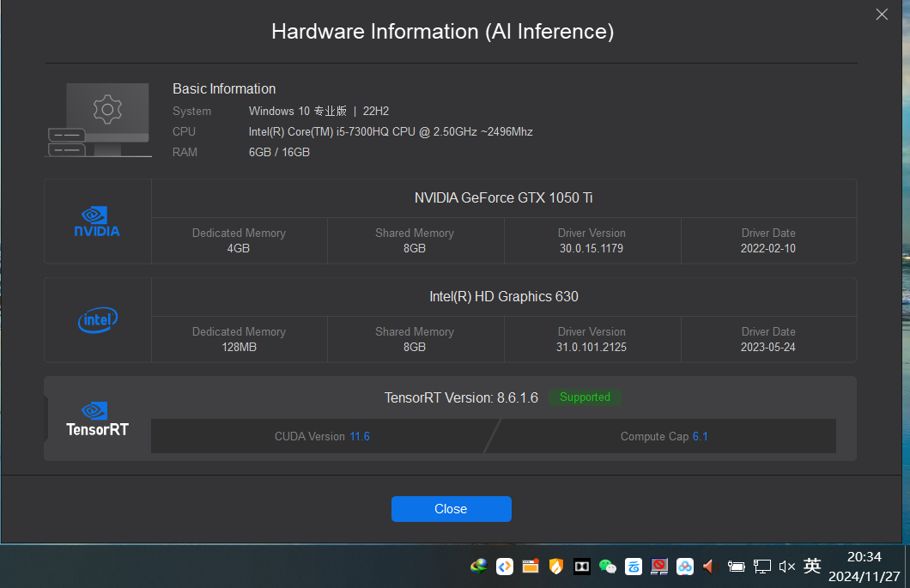
Task: Click the computer settings gear illustration
Action: point(98,119)
